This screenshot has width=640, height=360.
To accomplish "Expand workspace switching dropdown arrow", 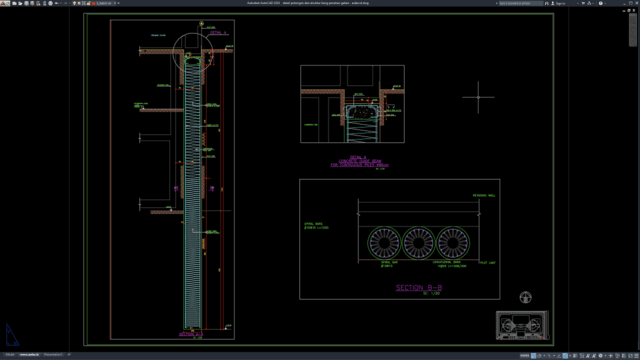I will coord(606,356).
